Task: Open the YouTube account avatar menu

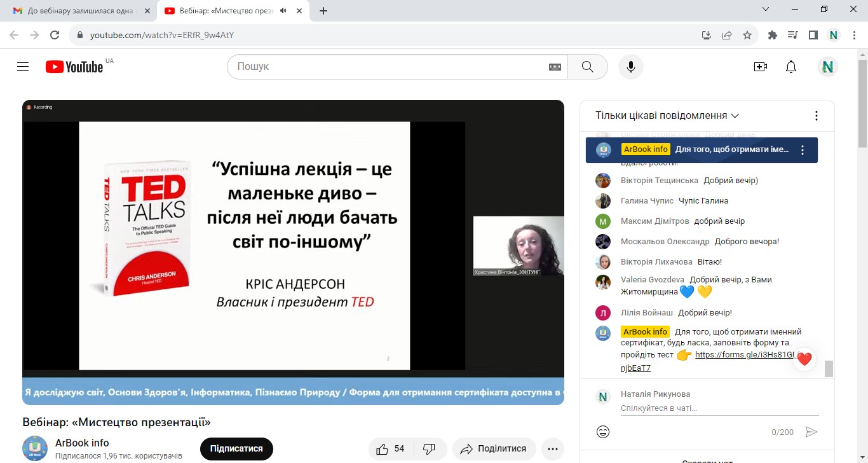Action: point(827,67)
